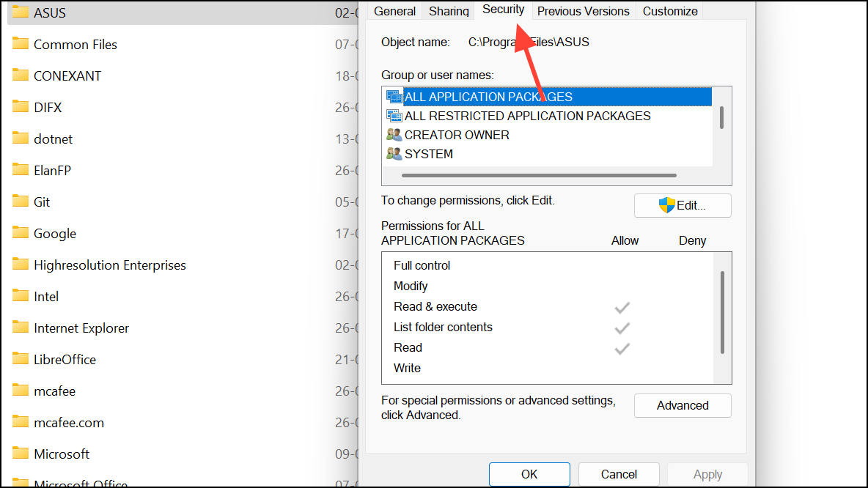Click the shield icon on Edit button

pyautogui.click(x=666, y=205)
